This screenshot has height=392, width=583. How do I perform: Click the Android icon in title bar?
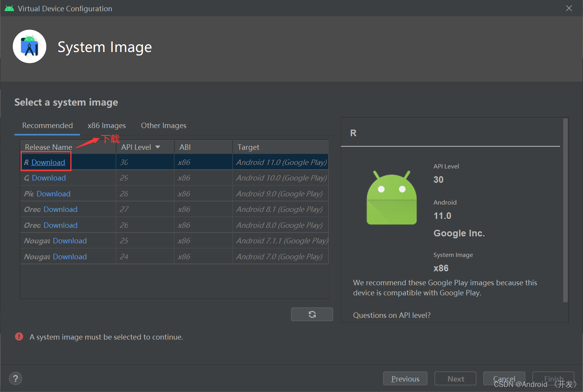pyautogui.click(x=9, y=9)
